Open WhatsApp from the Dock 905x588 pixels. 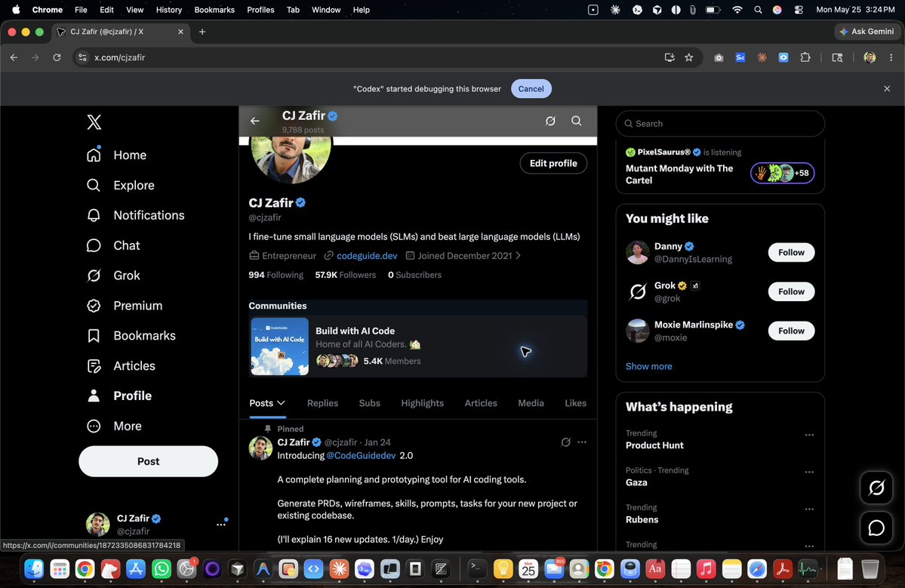161,570
